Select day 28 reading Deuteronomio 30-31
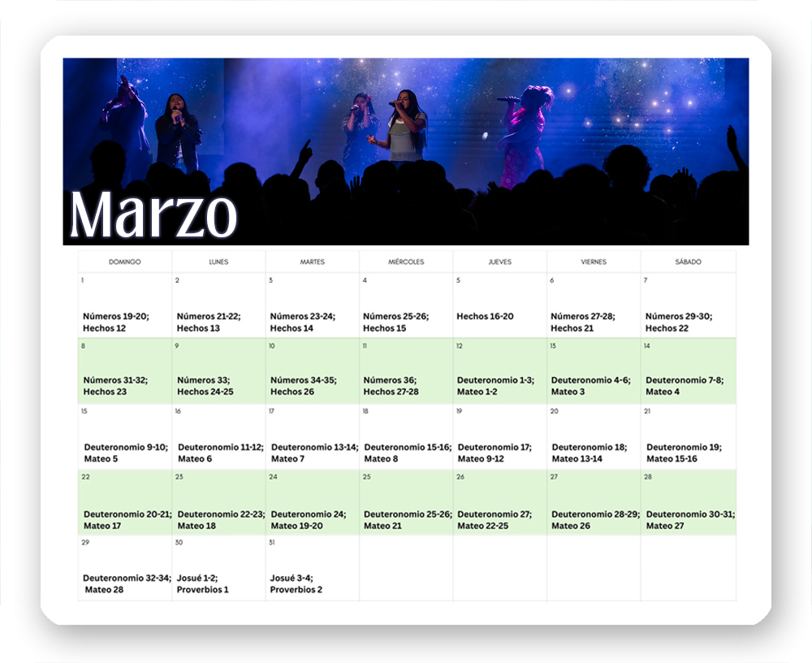812x663 pixels. (x=690, y=519)
